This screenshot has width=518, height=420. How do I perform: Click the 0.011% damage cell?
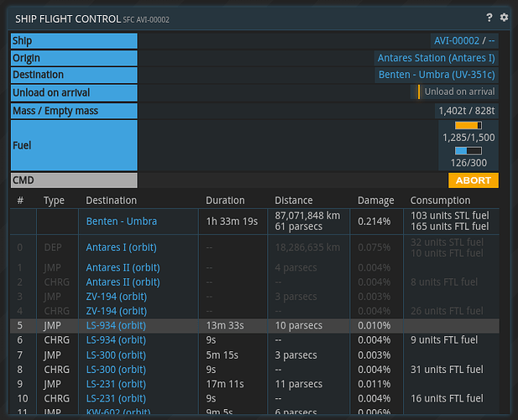click(x=374, y=384)
